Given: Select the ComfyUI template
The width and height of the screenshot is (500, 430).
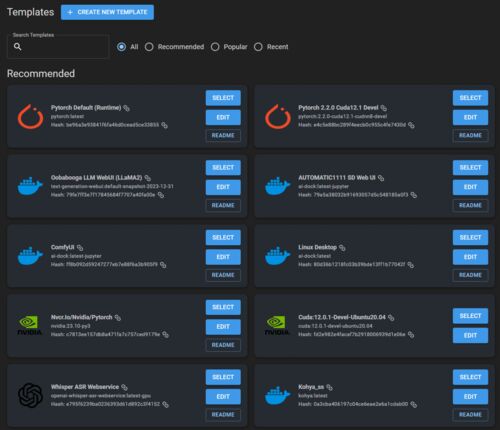Looking at the screenshot, I should click(x=223, y=238).
